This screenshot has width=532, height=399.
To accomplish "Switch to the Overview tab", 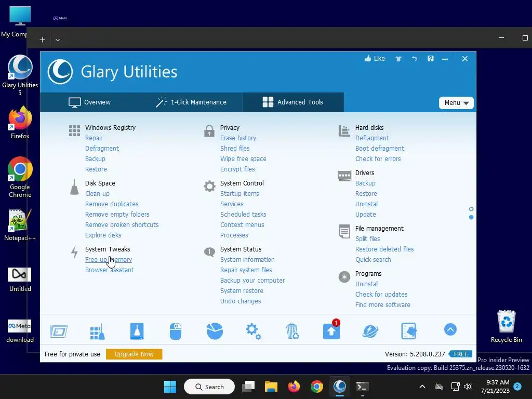I will click(x=89, y=102).
